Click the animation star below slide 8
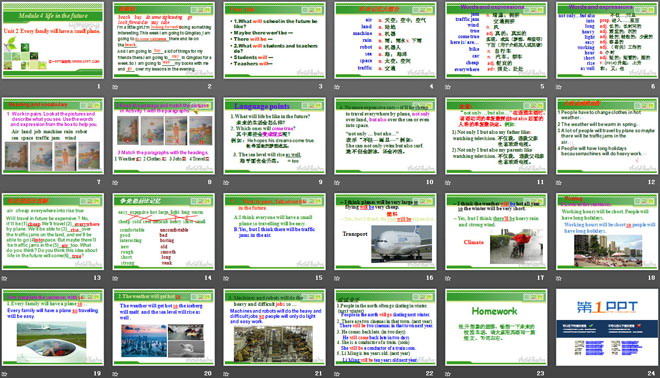 [x=115, y=183]
